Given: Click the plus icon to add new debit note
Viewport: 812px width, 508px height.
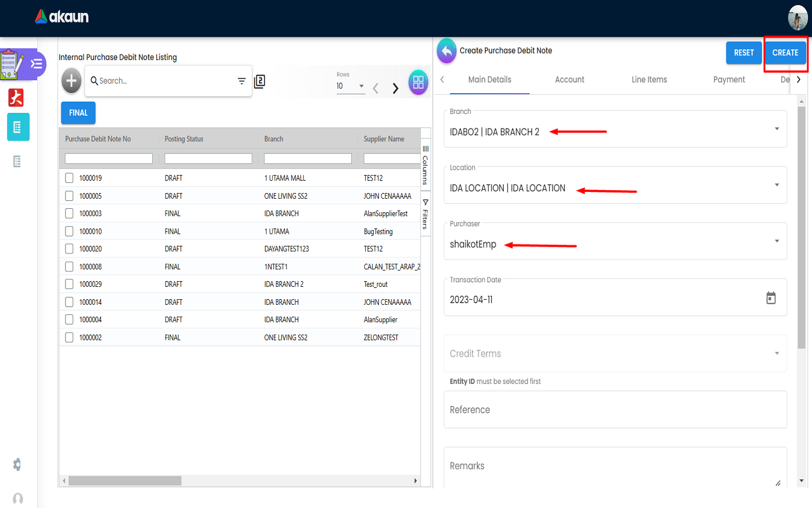Looking at the screenshot, I should coord(71,81).
